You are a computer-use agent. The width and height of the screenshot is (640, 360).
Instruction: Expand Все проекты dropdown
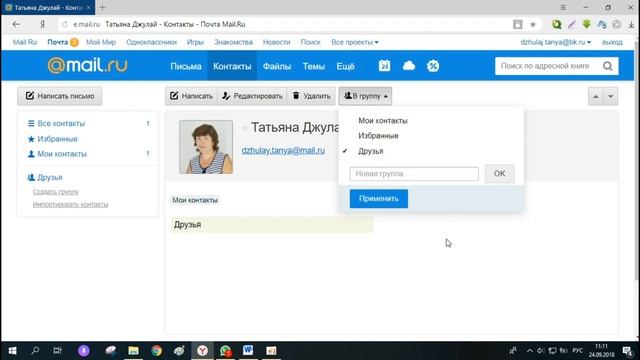355,42
